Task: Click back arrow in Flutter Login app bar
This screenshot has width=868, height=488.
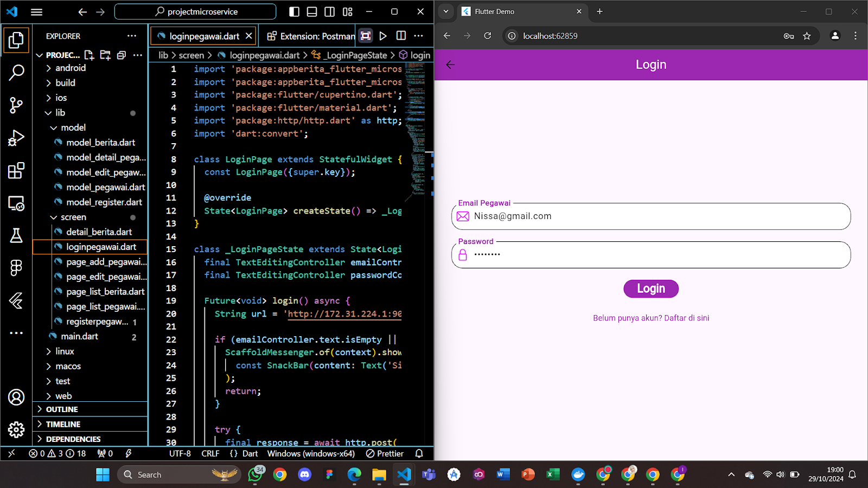Action: 450,65
